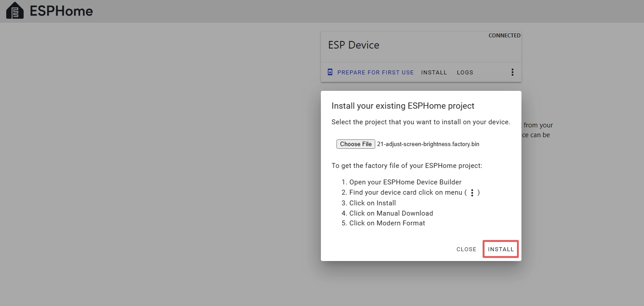Image resolution: width=644 pixels, height=306 pixels.
Task: Click the selected file name 21-adjust-screen-brightness.factory.bin
Action: pos(428,144)
